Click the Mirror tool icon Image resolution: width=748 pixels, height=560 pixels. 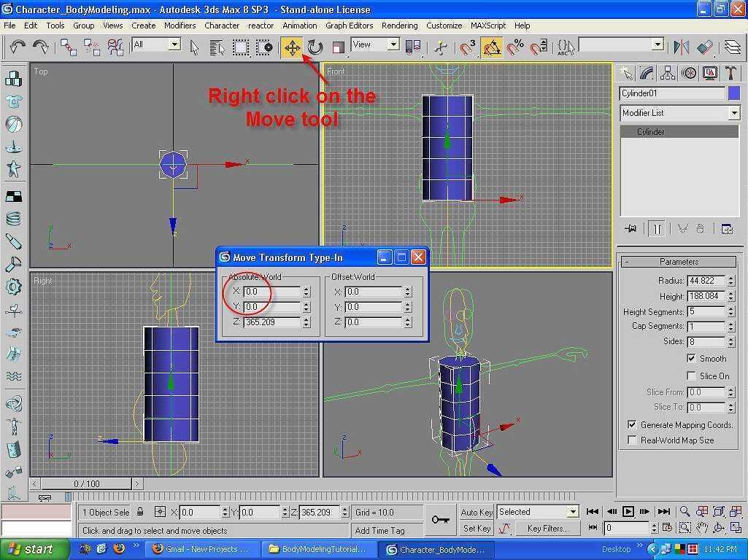681,47
